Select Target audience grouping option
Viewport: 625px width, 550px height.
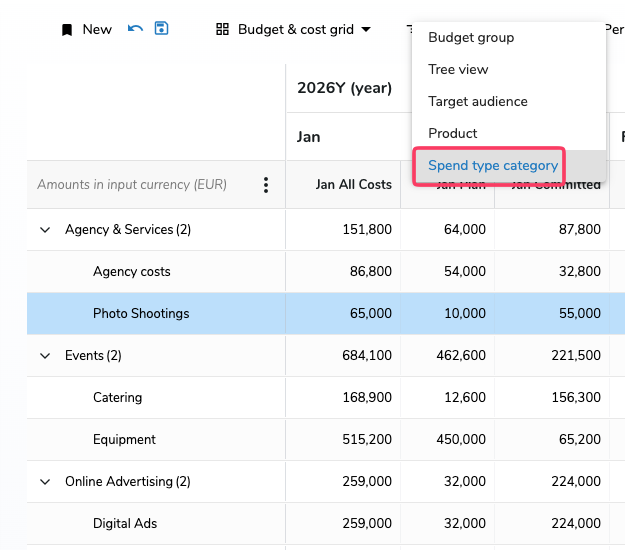[509, 101]
